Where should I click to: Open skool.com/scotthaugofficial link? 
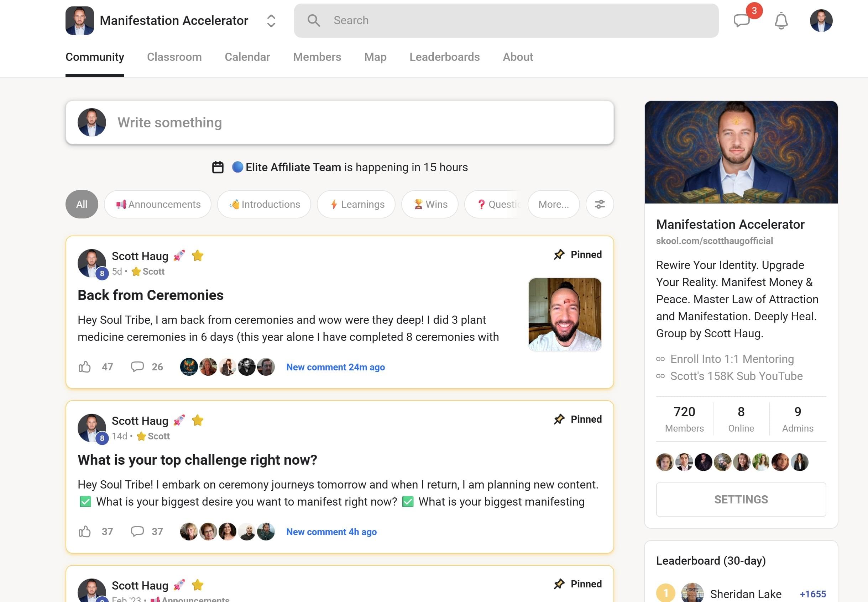[x=715, y=241]
